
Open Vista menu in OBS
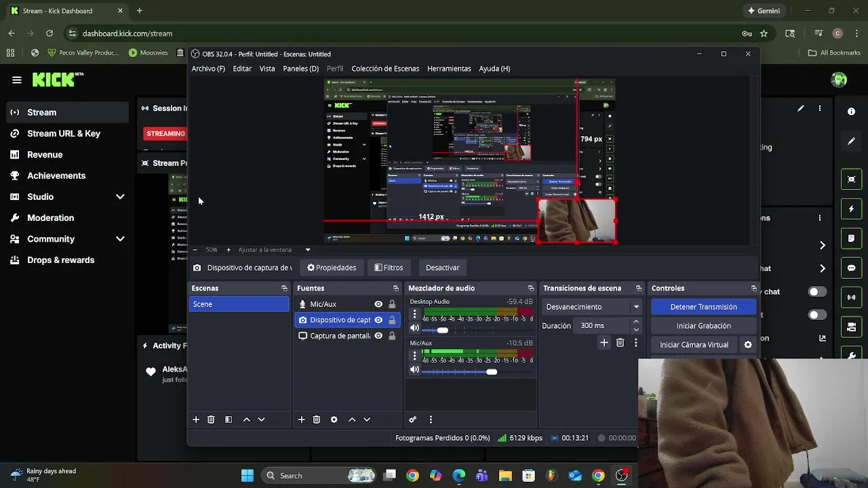click(267, 68)
